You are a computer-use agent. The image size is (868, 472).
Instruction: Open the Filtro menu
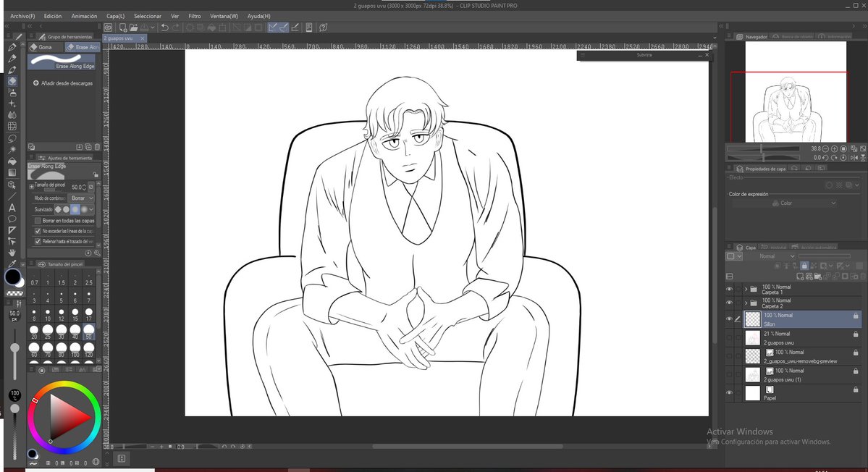(194, 16)
